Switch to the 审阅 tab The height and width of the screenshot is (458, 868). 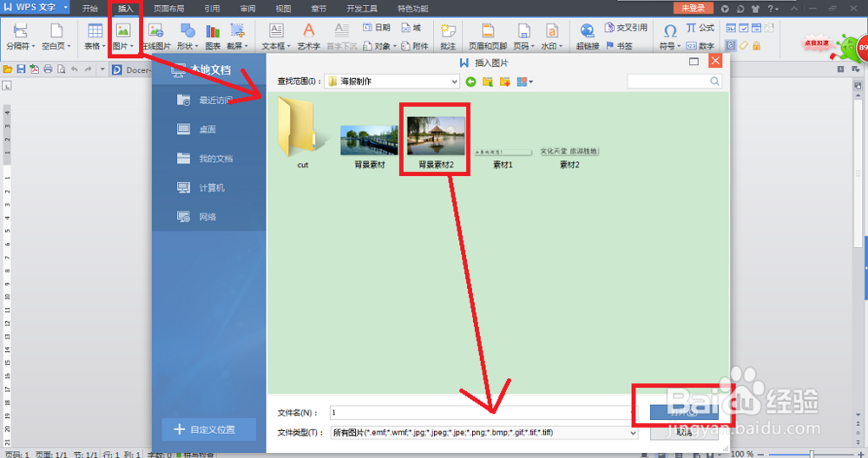pos(248,9)
